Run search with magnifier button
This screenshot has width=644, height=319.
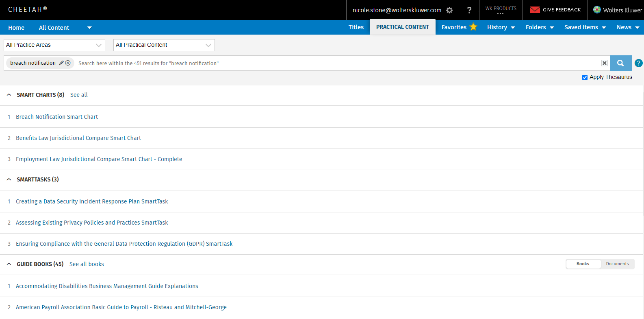(x=620, y=63)
